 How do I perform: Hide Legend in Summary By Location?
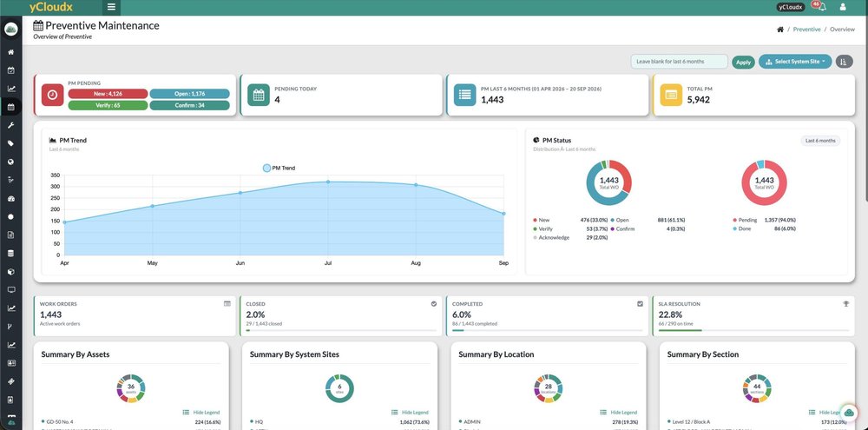(x=618, y=413)
